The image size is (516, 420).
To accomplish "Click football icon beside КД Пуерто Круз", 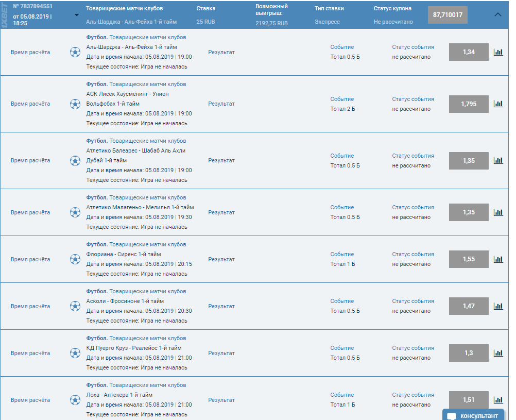I will click(75, 353).
